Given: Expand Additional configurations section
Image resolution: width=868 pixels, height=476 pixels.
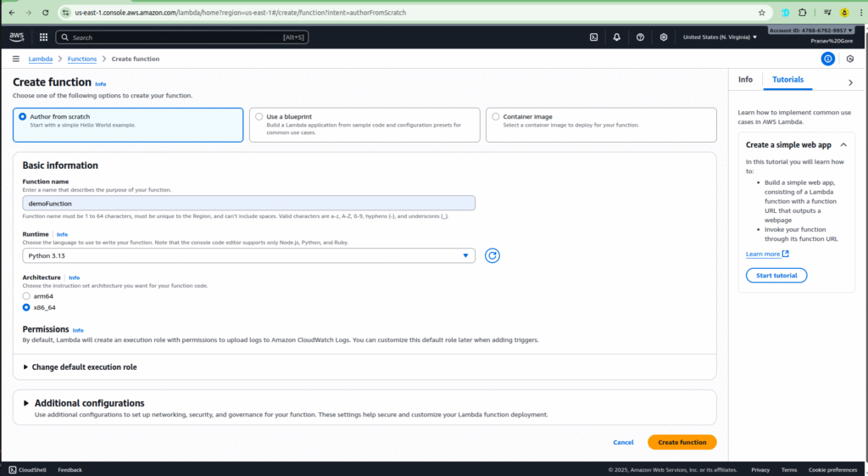Looking at the screenshot, I should [84, 403].
